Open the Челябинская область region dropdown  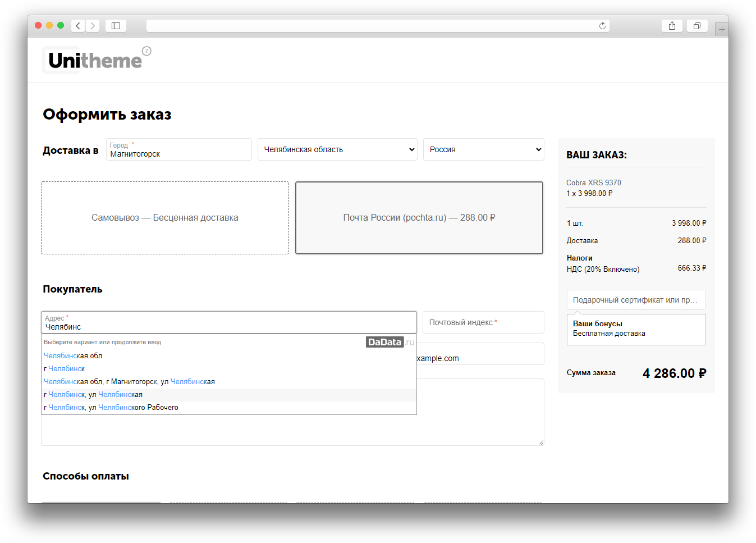pos(337,149)
